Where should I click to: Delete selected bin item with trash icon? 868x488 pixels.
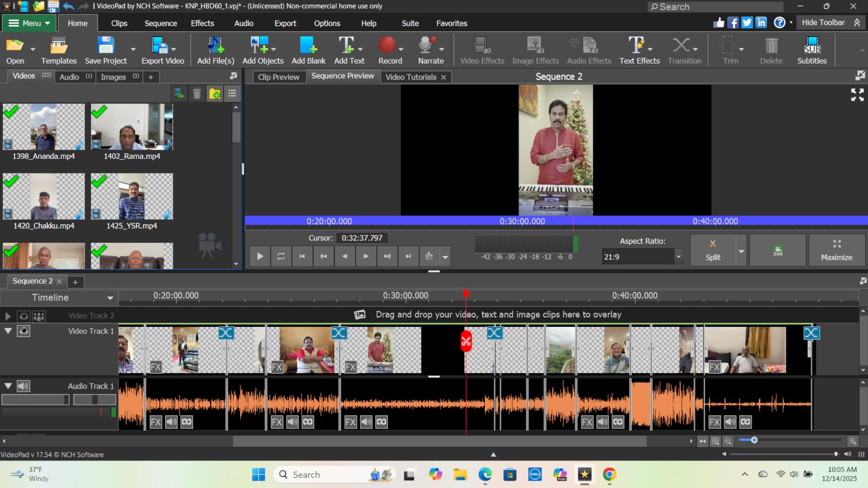(x=197, y=94)
